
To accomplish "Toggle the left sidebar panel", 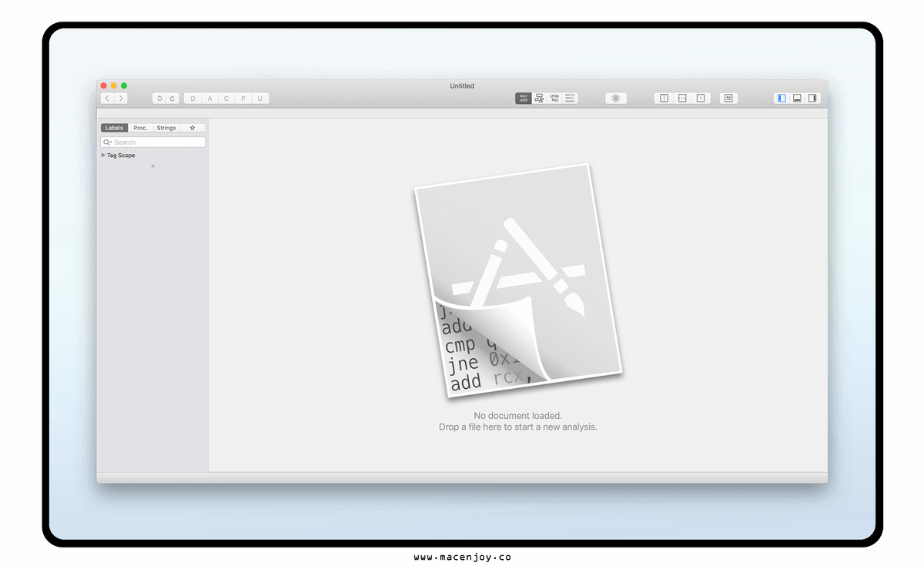I will [782, 99].
